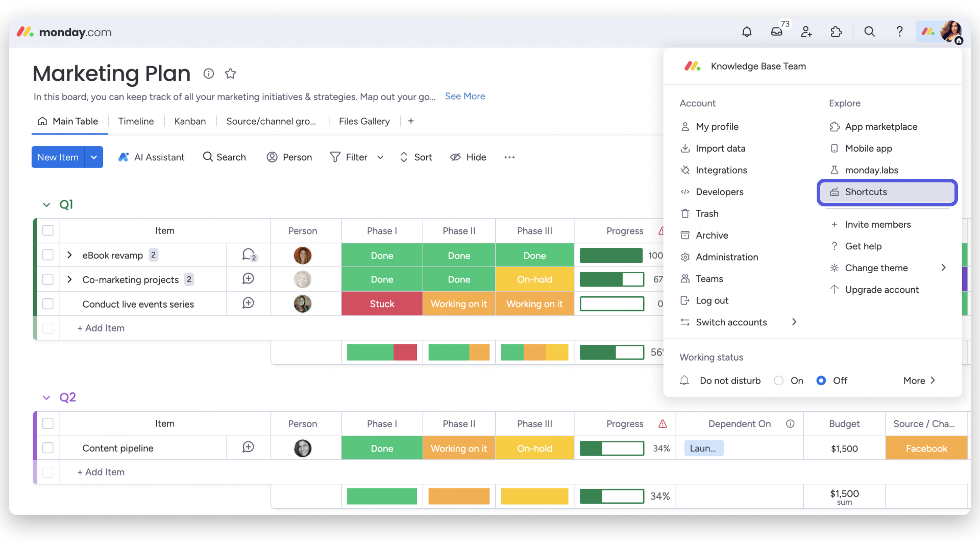Screen dimensions: 980x542
Task: Turn Do not disturb On
Action: (x=779, y=381)
